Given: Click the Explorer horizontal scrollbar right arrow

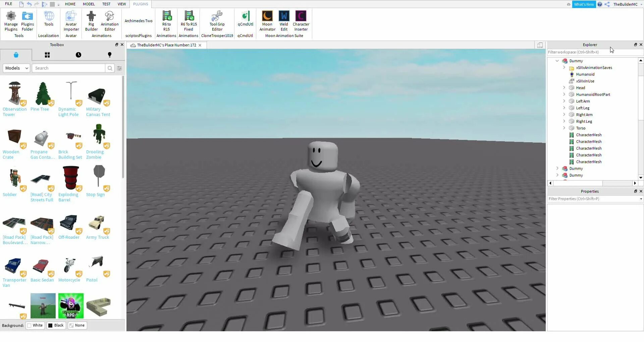Looking at the screenshot, I should coord(635,183).
